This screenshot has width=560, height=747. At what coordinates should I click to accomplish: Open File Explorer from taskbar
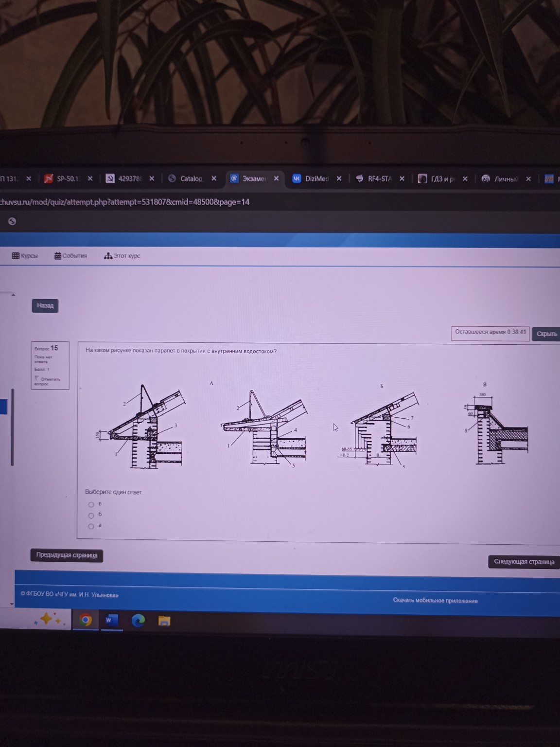pyautogui.click(x=164, y=621)
